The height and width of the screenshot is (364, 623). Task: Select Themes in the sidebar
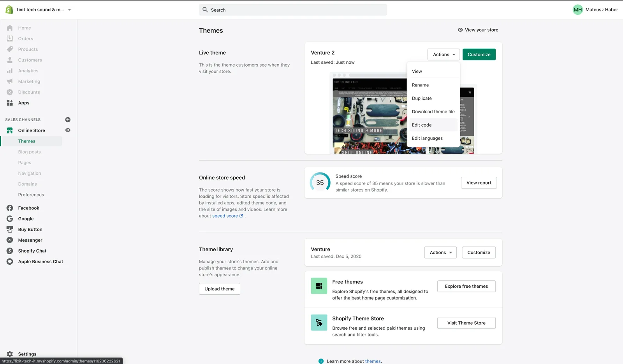[x=32, y=141]
